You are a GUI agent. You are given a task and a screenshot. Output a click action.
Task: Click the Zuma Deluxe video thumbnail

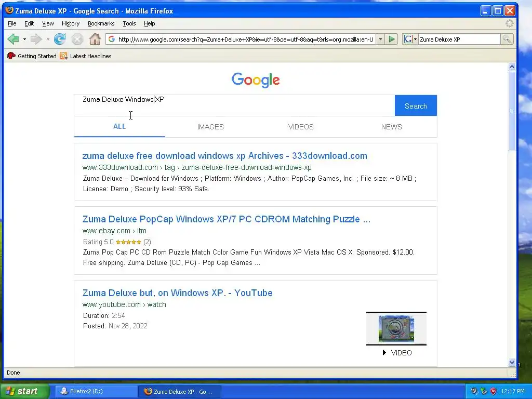point(396,328)
